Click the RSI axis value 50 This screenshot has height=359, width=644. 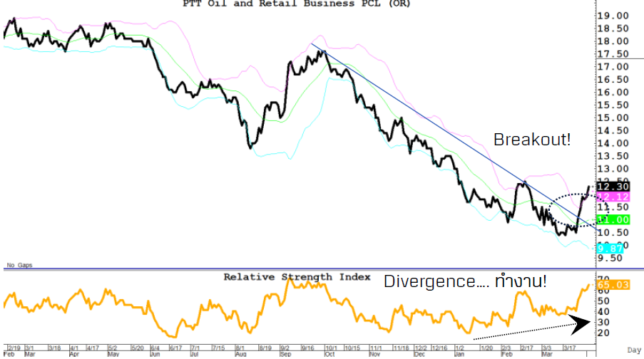[x=603, y=301]
